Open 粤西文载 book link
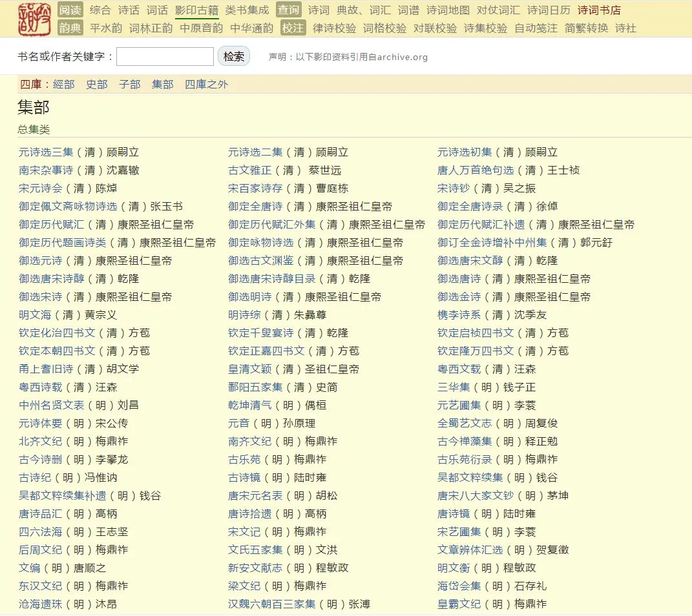This screenshot has width=692, height=616. (459, 369)
